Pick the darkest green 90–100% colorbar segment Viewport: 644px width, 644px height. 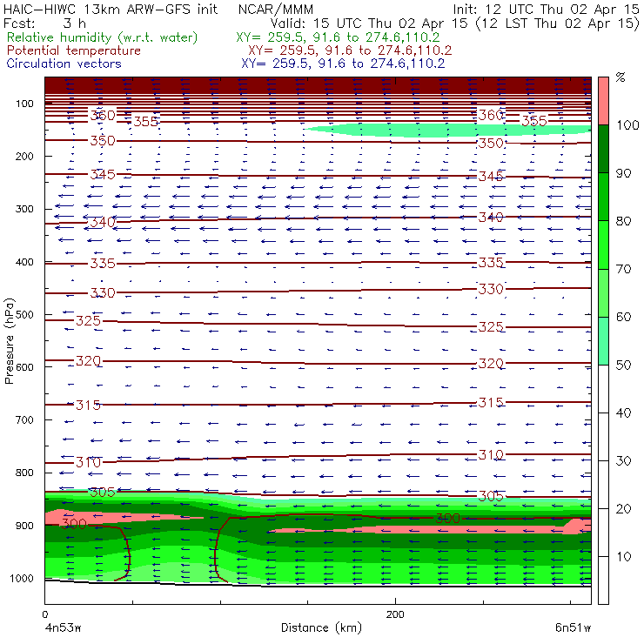pos(603,149)
